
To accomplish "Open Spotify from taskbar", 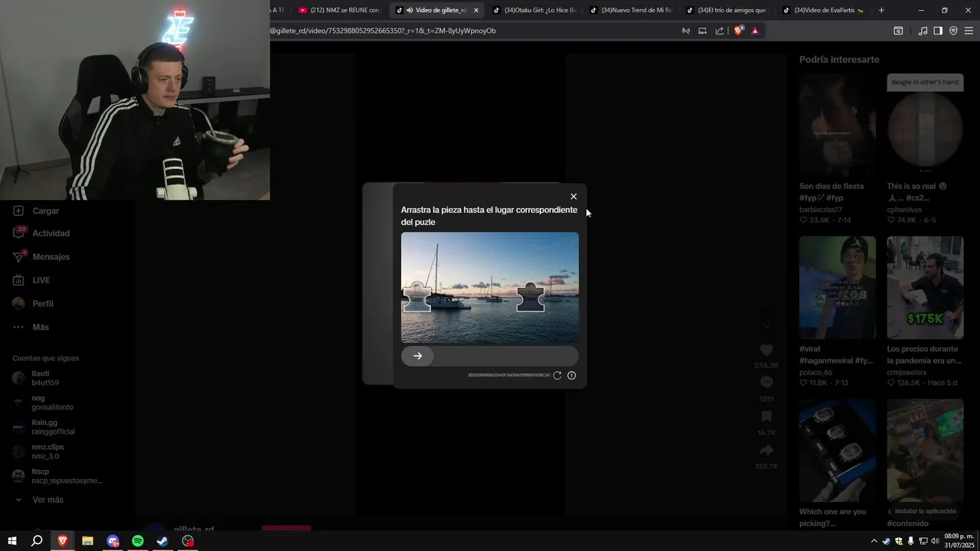I will (x=138, y=541).
